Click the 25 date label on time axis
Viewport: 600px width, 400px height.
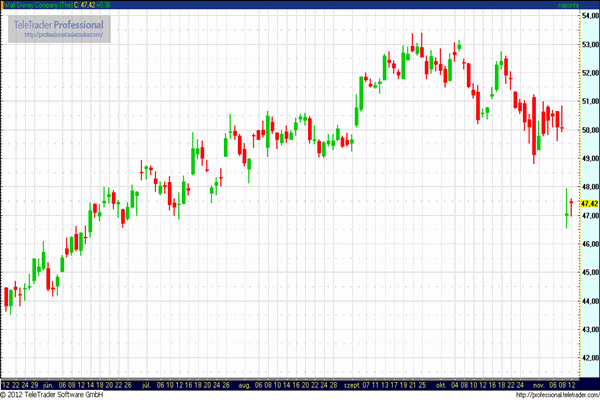pyautogui.click(x=422, y=385)
